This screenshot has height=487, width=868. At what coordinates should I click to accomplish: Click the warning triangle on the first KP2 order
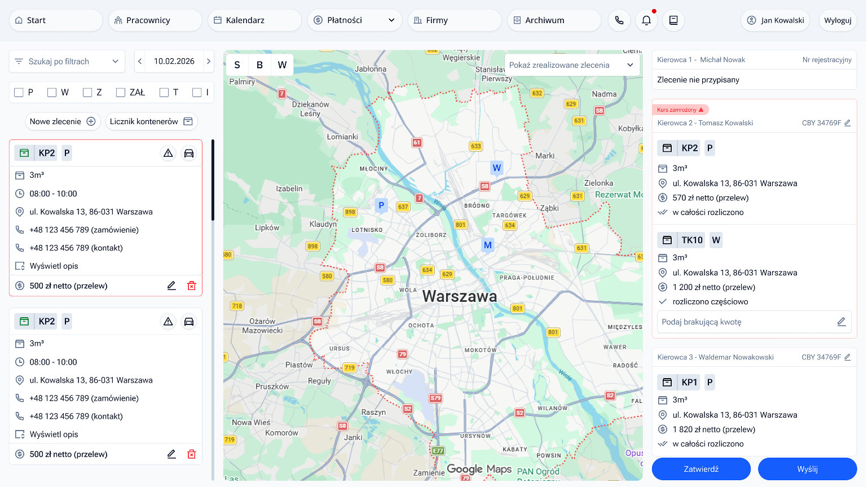tap(168, 152)
